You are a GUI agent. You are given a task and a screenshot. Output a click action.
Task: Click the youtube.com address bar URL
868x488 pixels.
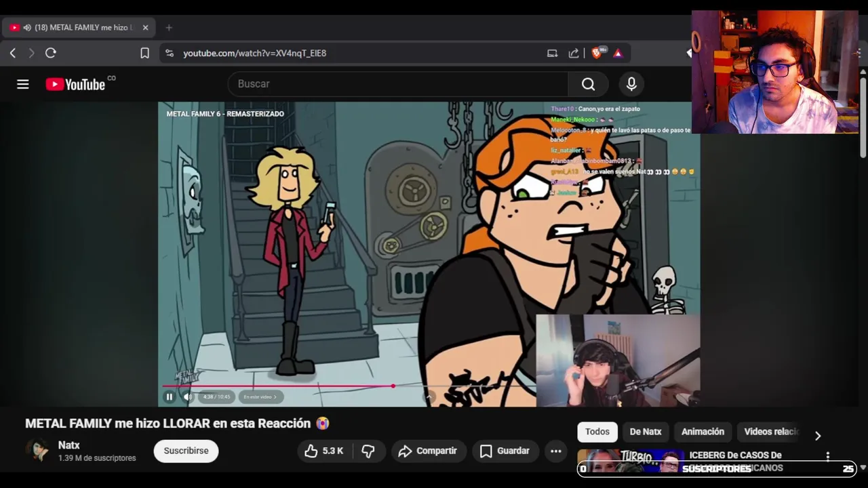pos(254,53)
